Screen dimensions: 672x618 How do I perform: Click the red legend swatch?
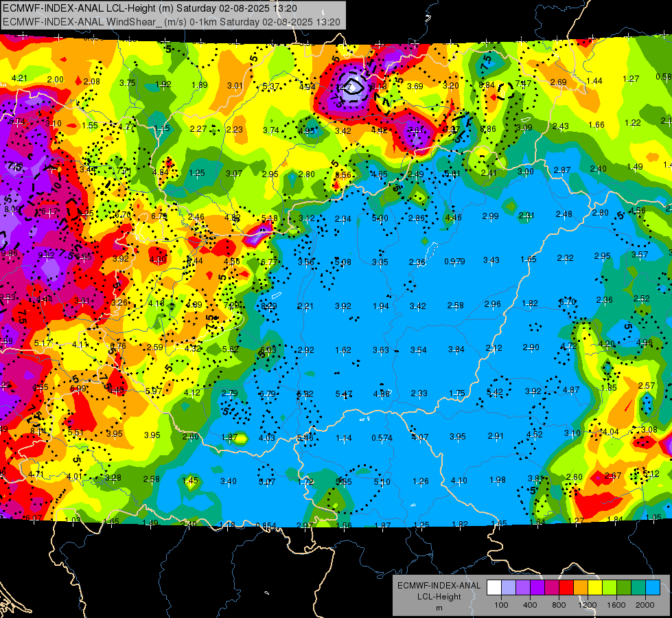[x=566, y=588]
